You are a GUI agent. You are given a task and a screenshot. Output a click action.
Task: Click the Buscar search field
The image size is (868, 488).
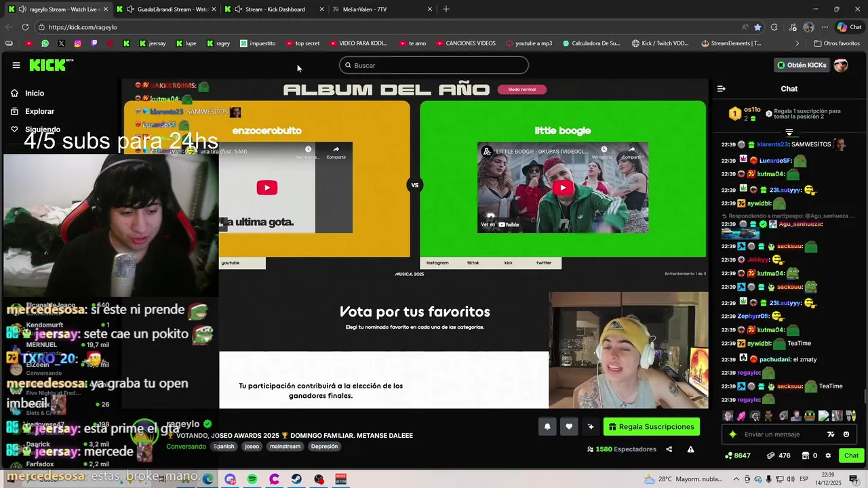coord(434,65)
